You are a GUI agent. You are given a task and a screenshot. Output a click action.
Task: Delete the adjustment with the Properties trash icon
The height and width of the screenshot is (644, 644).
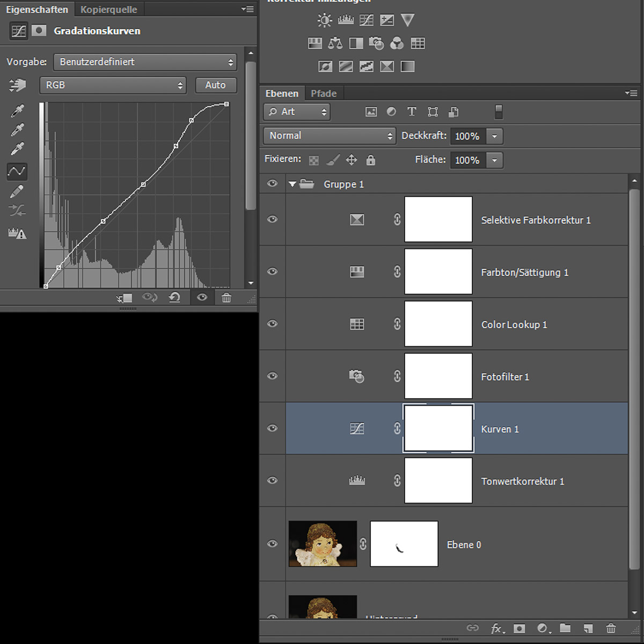click(x=226, y=297)
